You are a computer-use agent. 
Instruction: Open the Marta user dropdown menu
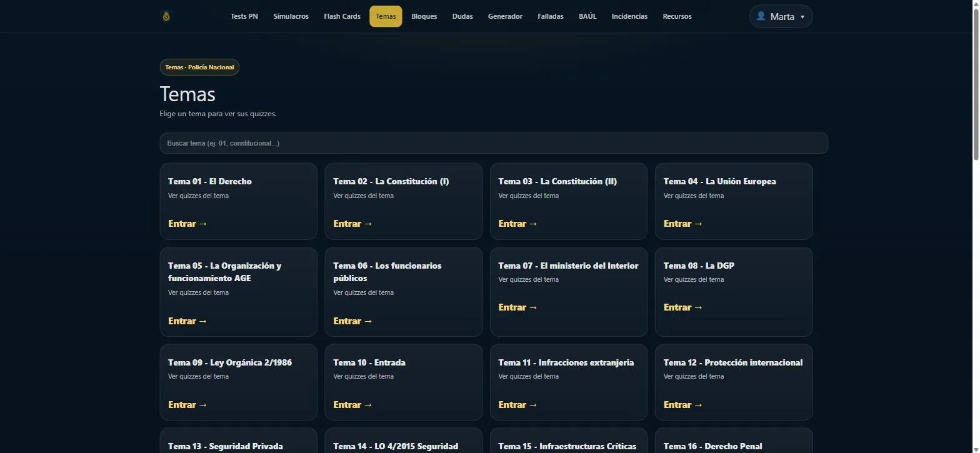click(x=781, y=16)
